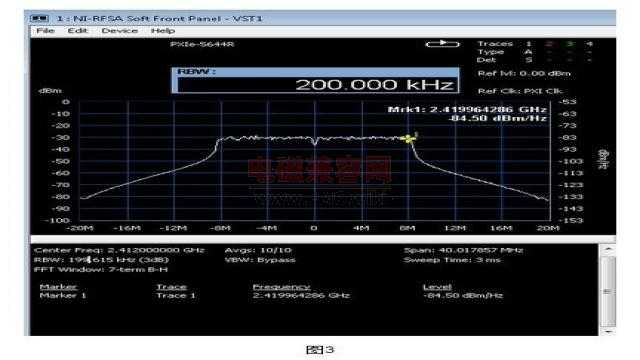This screenshot has width=640, height=360.
Task: Select Trace 4 in the Traces header
Action: (589, 44)
